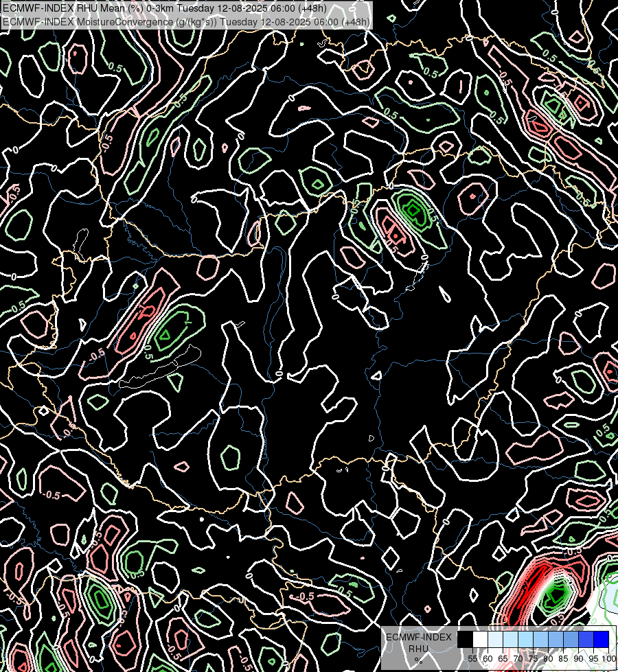The width and height of the screenshot is (618, 672).
Task: Click the legend tick value 70
Action: 518,659
